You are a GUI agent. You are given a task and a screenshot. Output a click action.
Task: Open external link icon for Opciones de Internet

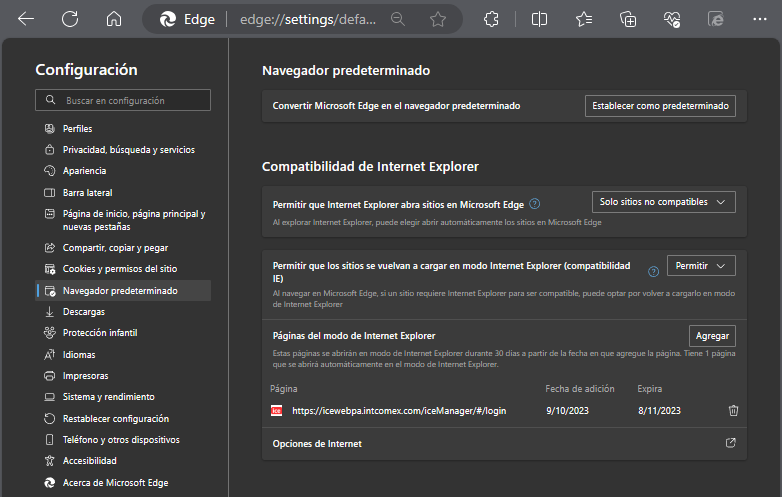[731, 443]
